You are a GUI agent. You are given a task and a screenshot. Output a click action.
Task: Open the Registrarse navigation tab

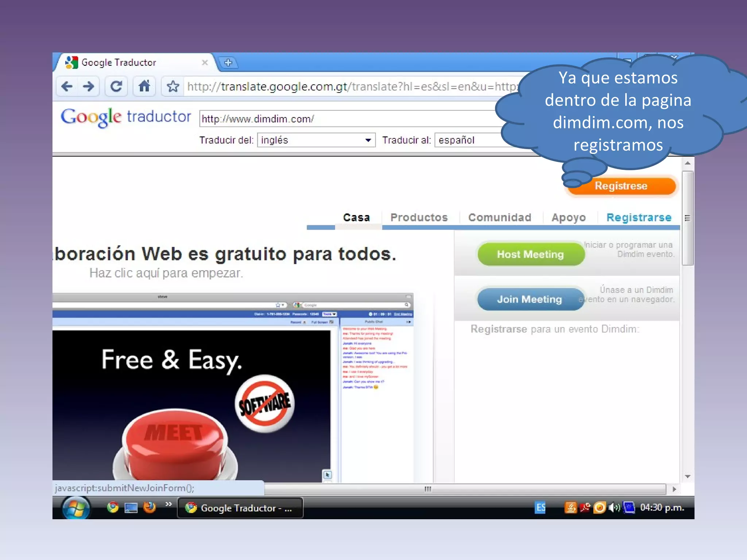click(x=639, y=218)
